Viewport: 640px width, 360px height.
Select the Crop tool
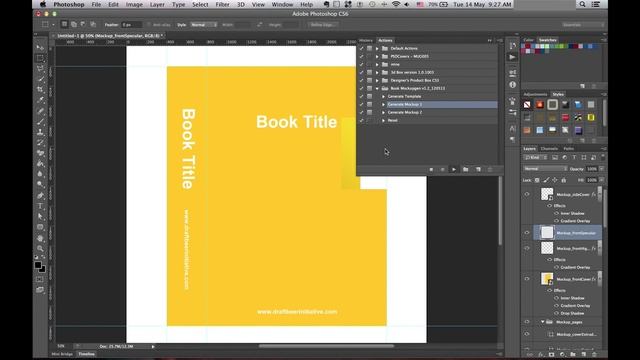(40, 89)
